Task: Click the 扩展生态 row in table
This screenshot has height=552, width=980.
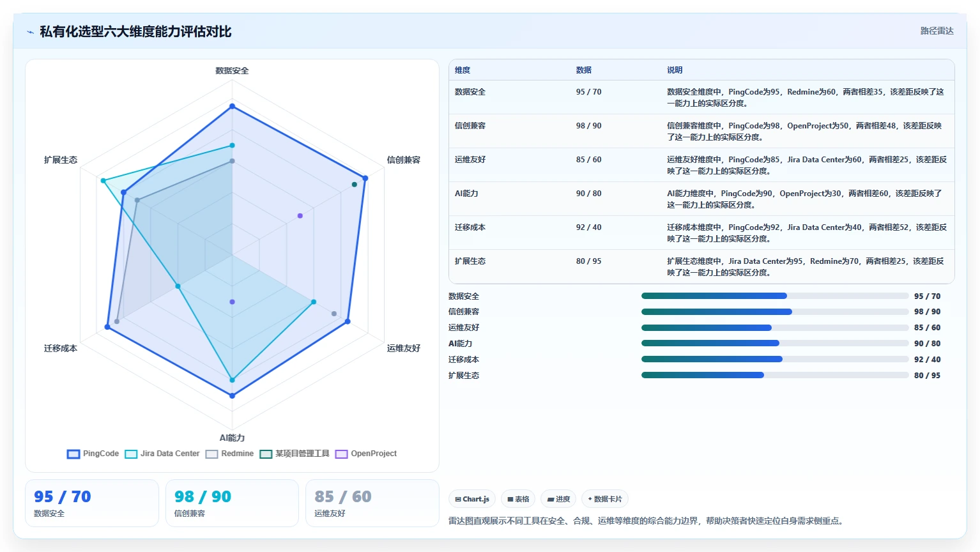Action: point(701,266)
